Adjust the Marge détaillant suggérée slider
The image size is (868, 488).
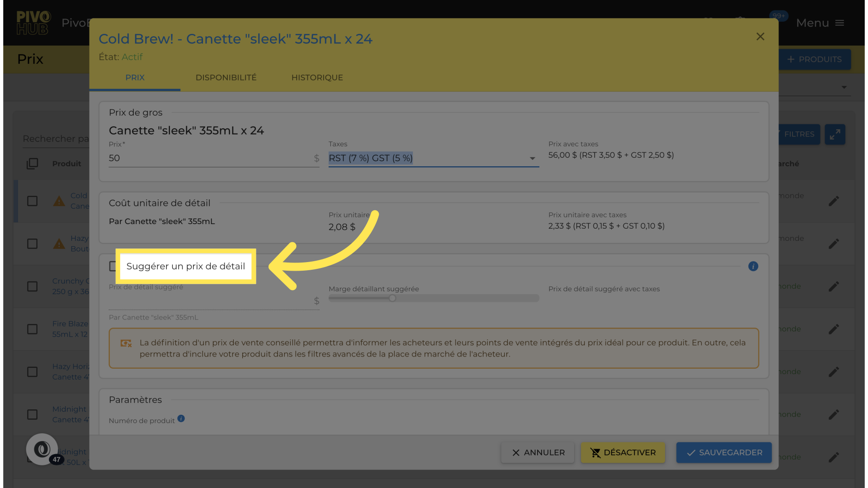pyautogui.click(x=392, y=298)
